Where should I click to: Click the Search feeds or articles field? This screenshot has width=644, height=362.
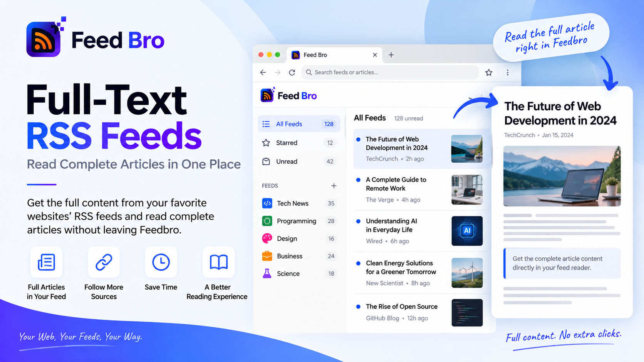[x=390, y=72]
